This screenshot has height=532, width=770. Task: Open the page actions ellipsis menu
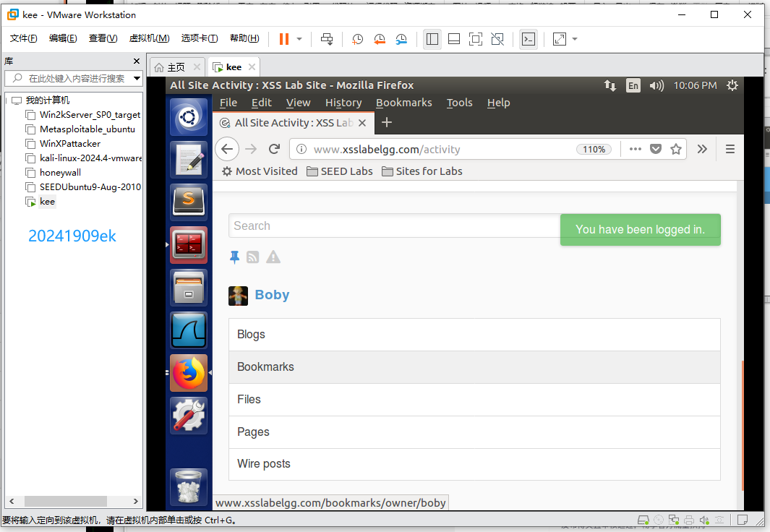pyautogui.click(x=635, y=149)
